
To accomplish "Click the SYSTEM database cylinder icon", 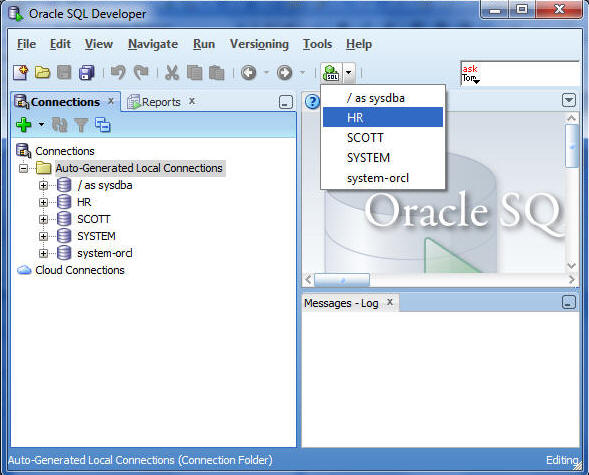I will [64, 236].
